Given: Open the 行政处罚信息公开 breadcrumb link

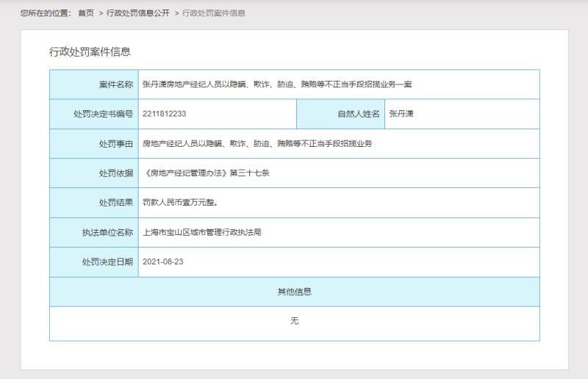Looking at the screenshot, I should 137,13.
